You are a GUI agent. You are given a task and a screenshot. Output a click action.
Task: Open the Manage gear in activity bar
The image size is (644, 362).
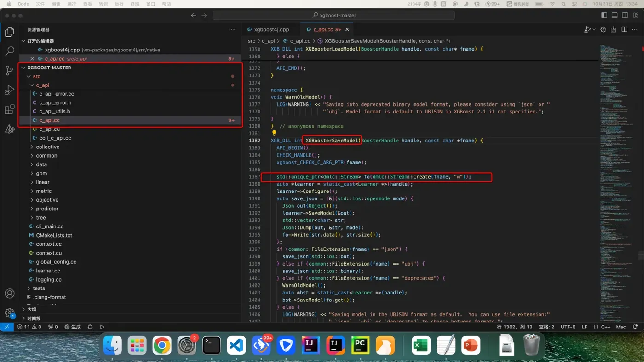10,313
